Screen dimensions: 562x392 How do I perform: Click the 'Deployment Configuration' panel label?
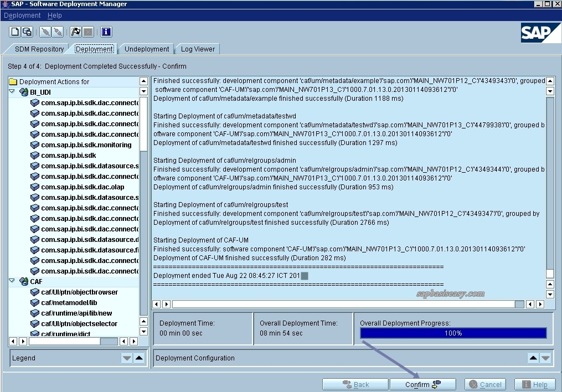[x=195, y=358]
